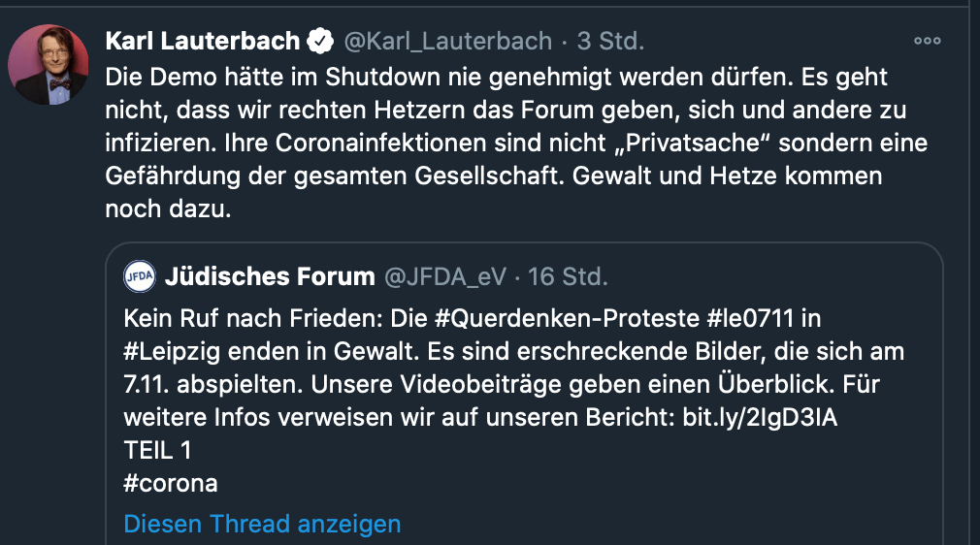Viewport: 980px width, 545px height.
Task: Click the verified badge next to Karl Lauterbach
Action: (x=321, y=41)
